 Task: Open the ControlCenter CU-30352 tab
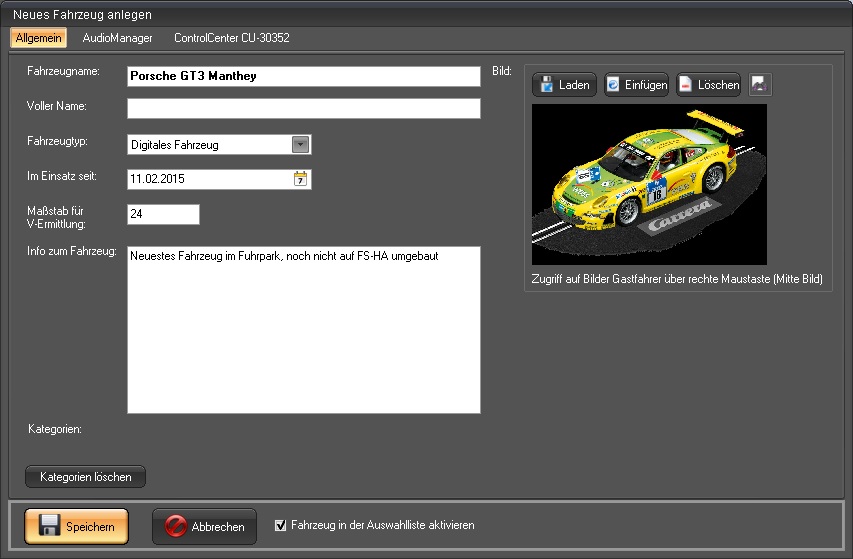click(x=232, y=38)
